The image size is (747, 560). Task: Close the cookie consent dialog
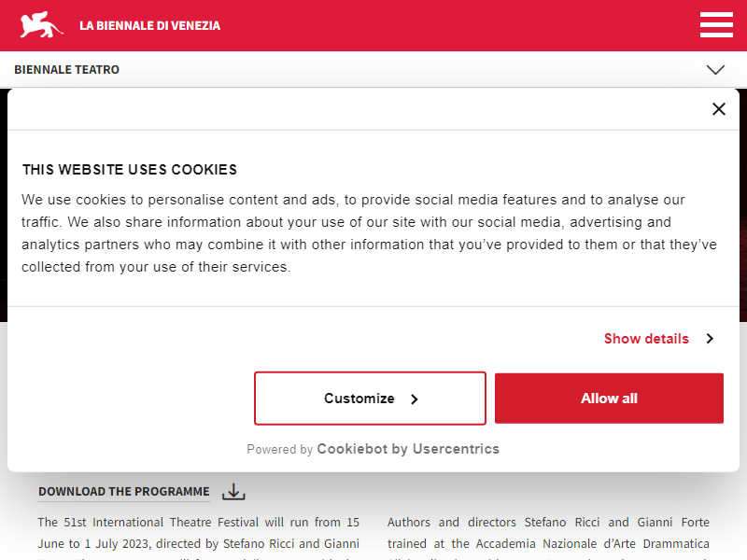coord(718,109)
